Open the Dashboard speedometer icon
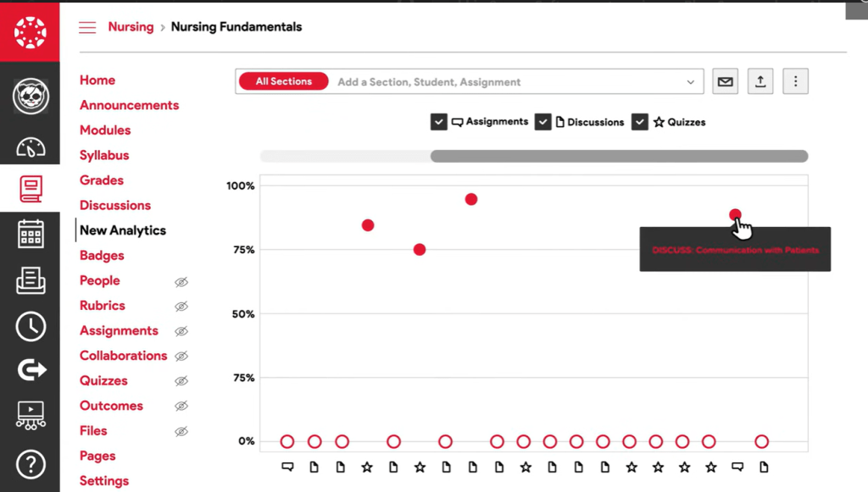Image resolution: width=868 pixels, height=492 pixels. (31, 146)
